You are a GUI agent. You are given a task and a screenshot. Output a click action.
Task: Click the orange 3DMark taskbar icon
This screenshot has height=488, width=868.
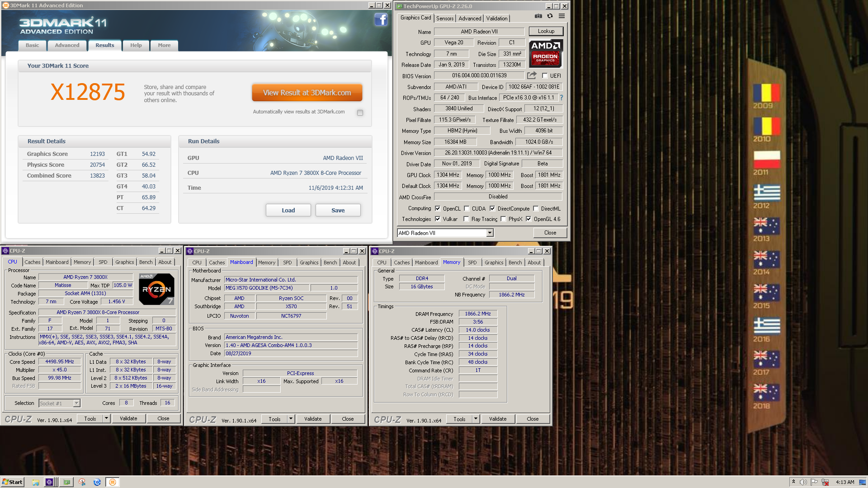click(113, 482)
